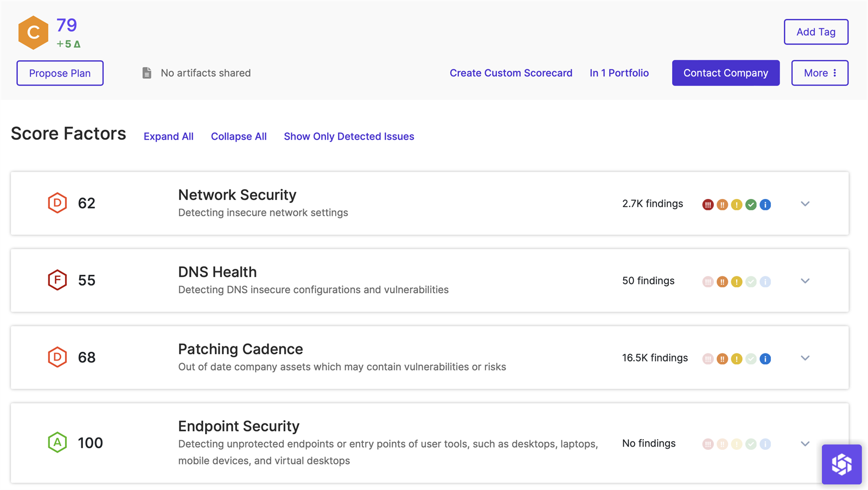Click the No findings text

coord(649,443)
